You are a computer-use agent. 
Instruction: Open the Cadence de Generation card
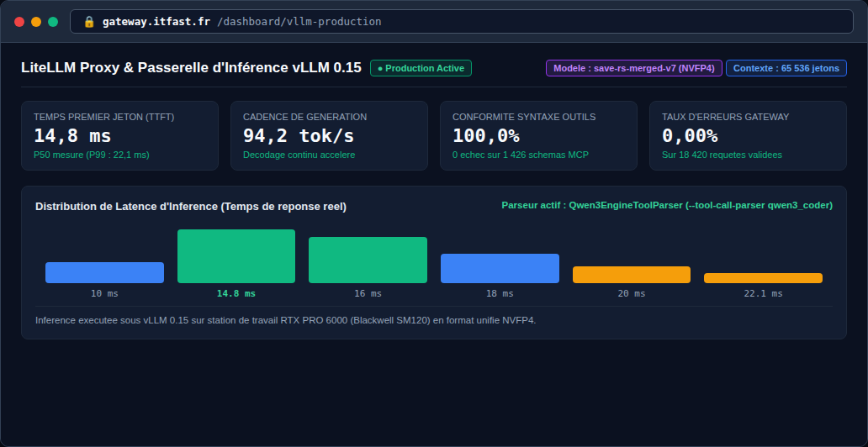point(329,135)
